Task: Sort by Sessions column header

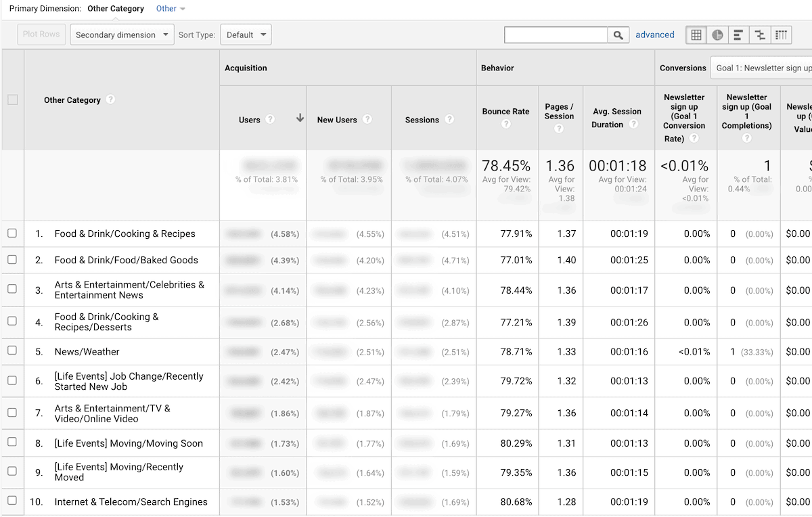Action: 422,120
